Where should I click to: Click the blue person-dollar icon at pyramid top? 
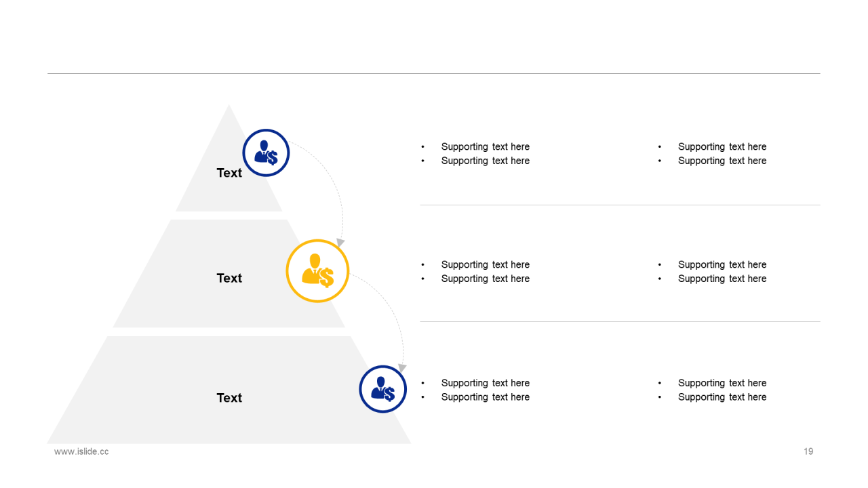tap(267, 153)
